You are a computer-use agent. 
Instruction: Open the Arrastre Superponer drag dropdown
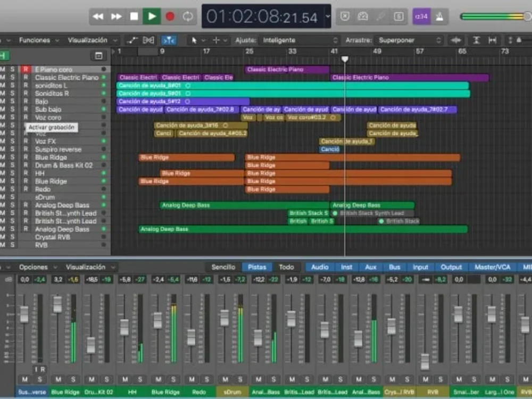tap(409, 40)
